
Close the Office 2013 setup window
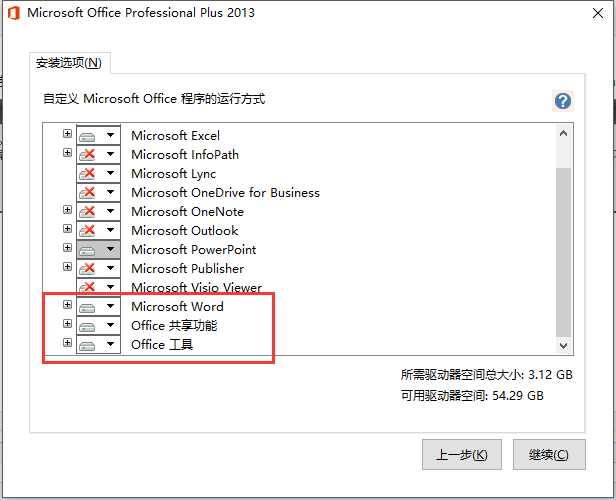pos(598,13)
